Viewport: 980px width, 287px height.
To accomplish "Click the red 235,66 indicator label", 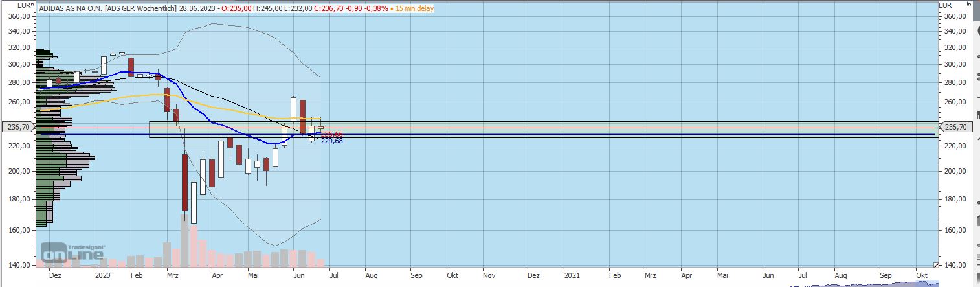I will coord(331,134).
